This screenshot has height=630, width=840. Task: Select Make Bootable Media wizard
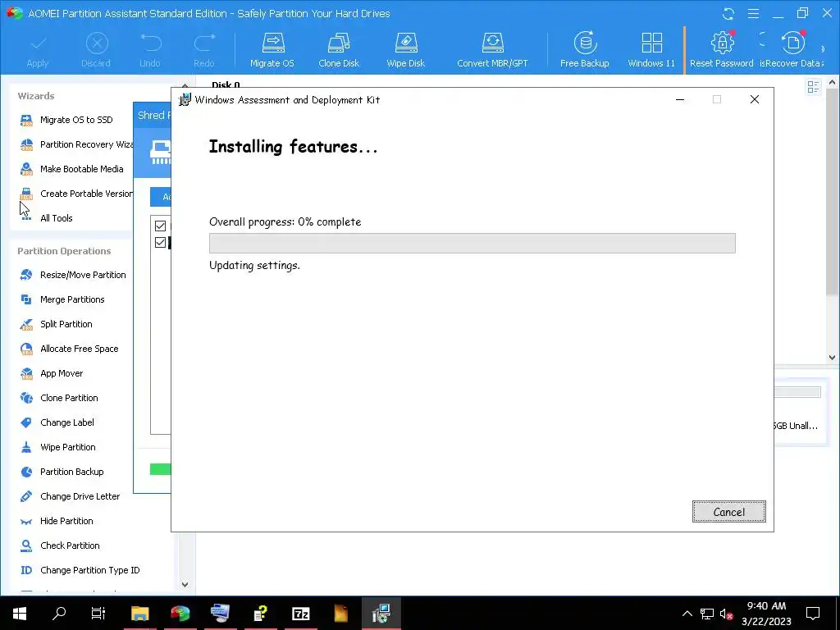pyautogui.click(x=71, y=169)
